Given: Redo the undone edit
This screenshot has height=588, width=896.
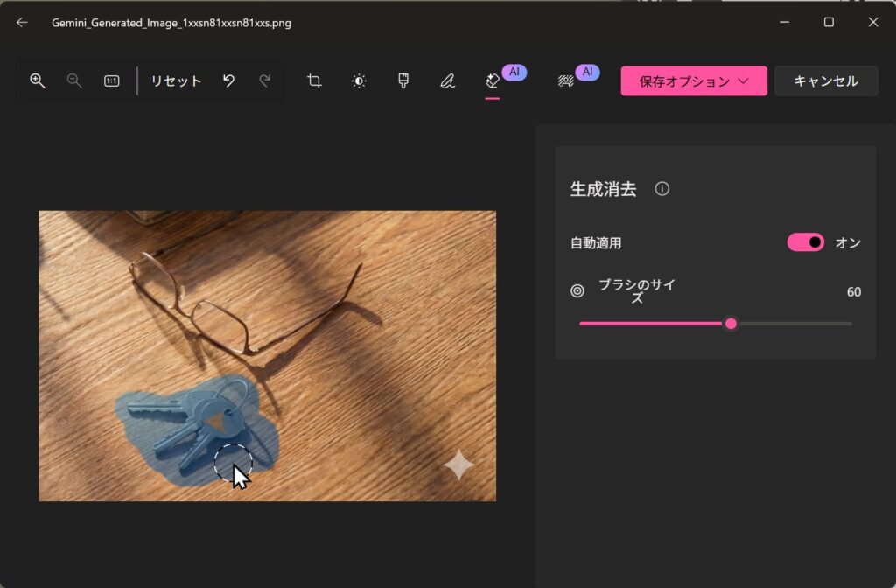Looking at the screenshot, I should click(x=264, y=80).
